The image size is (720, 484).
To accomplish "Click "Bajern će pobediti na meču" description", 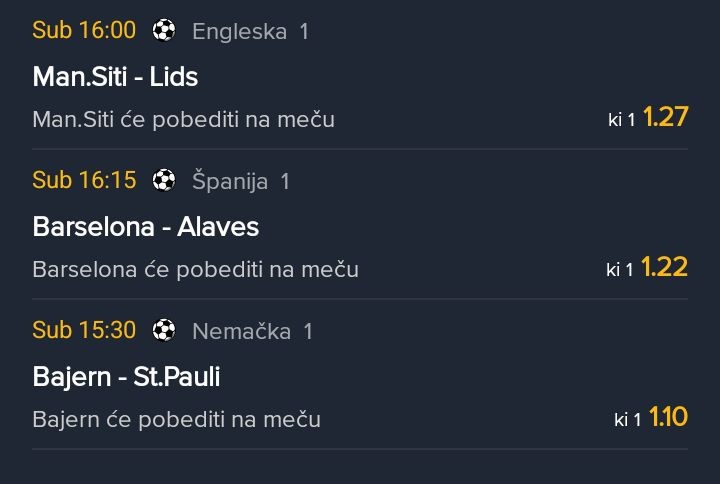I will click(x=176, y=420).
